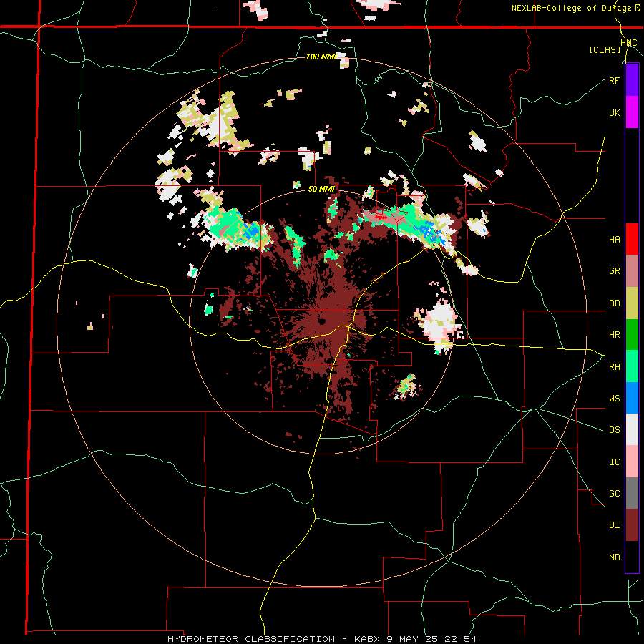Click the GR legend label text

pos(614,271)
